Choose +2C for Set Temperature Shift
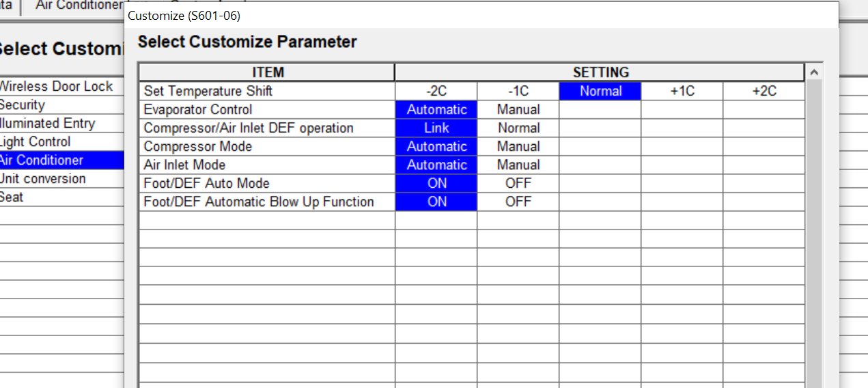 pos(764,91)
